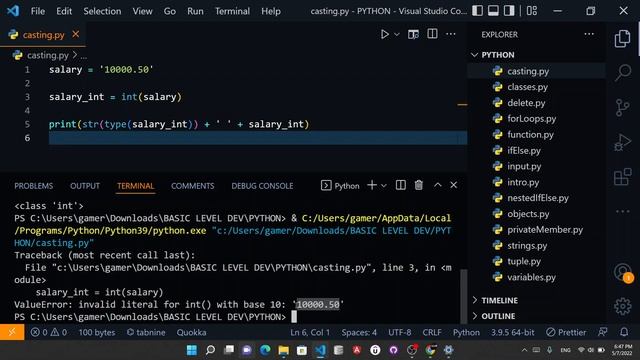Open run options dropdown next to play

[397, 34]
